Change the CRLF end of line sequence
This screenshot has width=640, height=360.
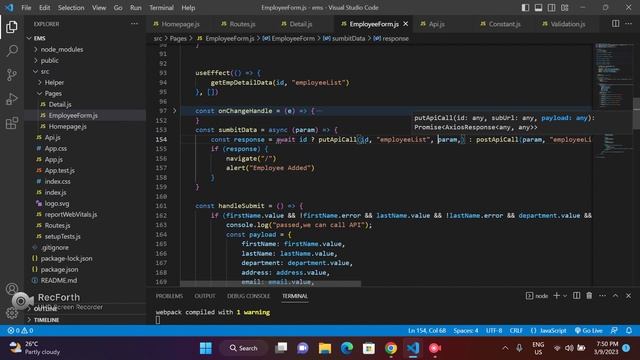(x=516, y=330)
